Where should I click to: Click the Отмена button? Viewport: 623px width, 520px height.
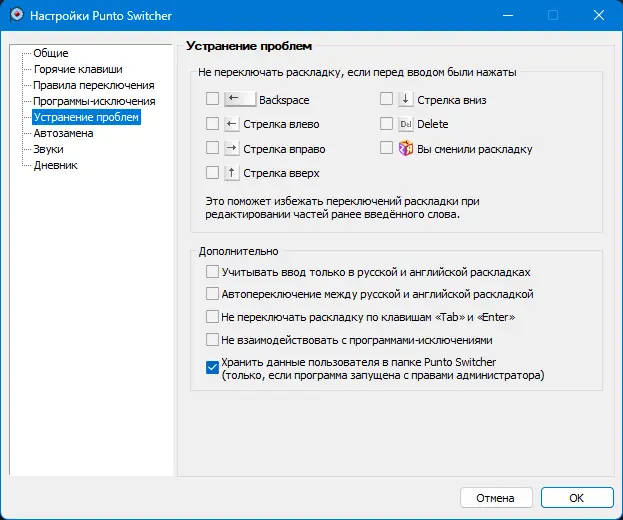[495, 497]
